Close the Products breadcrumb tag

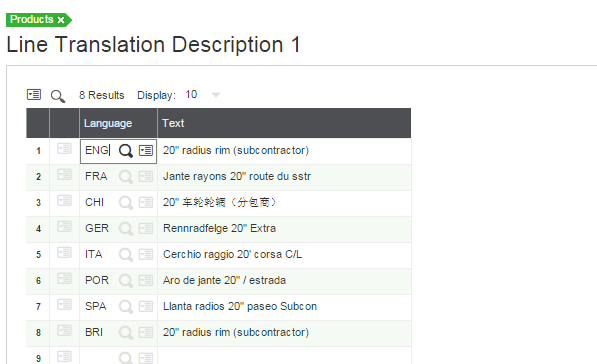(x=61, y=20)
